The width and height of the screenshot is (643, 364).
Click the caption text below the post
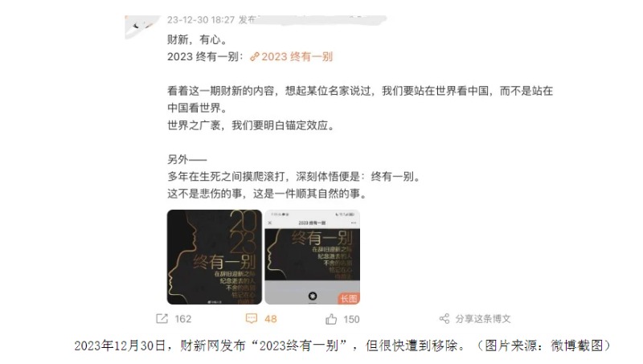tap(342, 346)
